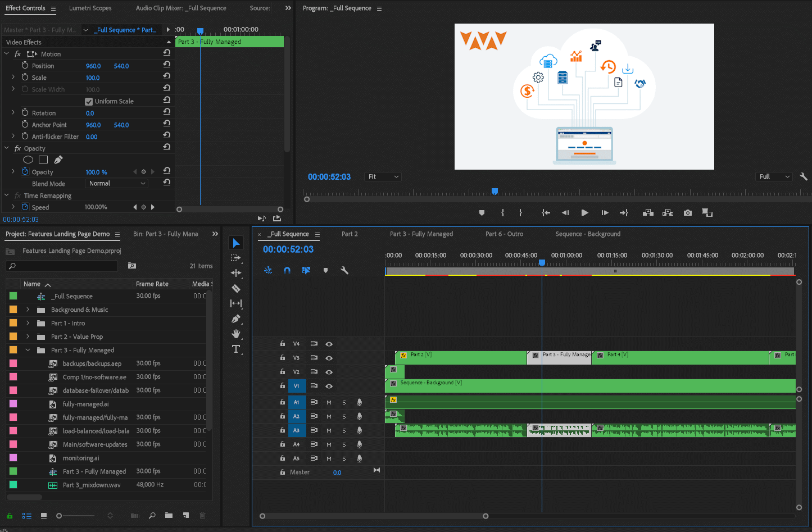
Task: Click Project panel search field
Action: point(62,266)
